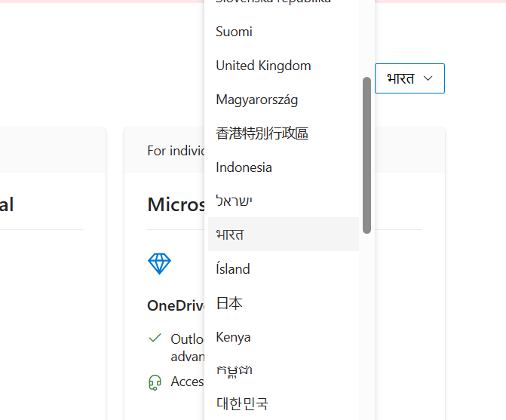Click the blue diamond premium icon

(x=159, y=264)
